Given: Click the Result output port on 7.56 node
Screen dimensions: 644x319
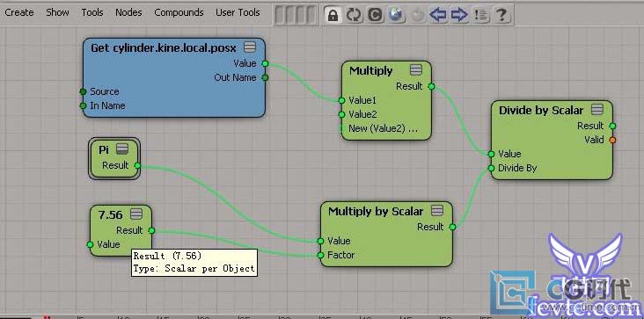Looking at the screenshot, I should [151, 230].
